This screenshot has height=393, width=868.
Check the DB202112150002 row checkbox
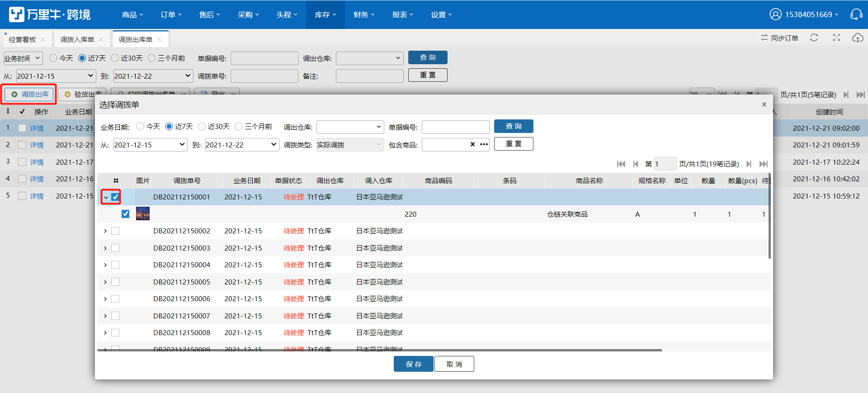tap(115, 231)
